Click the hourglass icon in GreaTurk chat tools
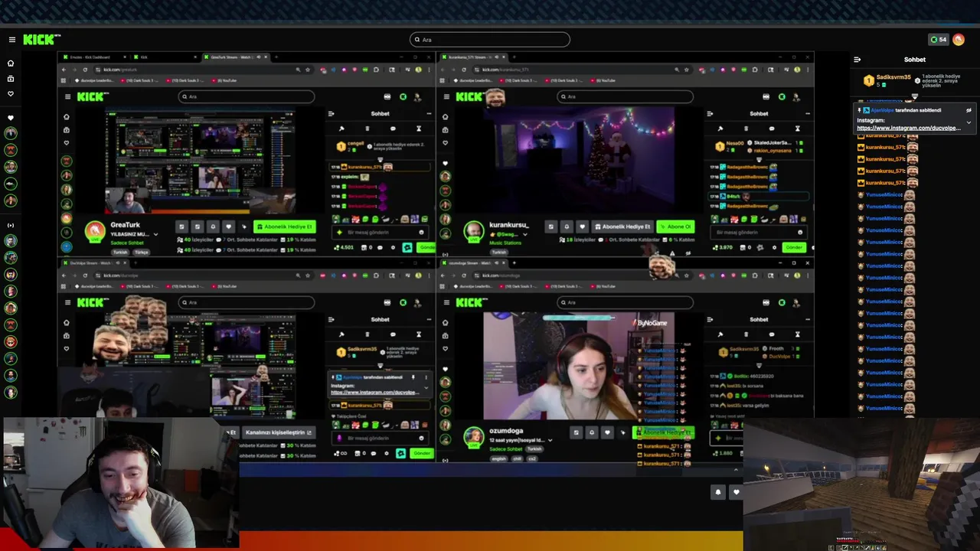 (419, 129)
